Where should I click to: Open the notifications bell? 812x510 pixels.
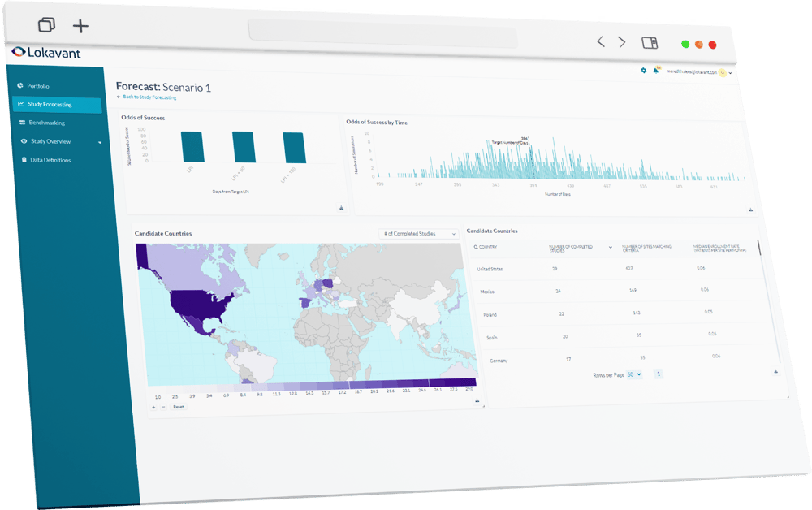click(655, 71)
